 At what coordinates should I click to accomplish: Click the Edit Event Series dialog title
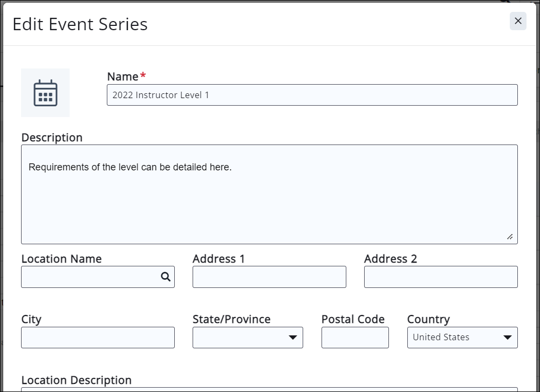point(80,24)
